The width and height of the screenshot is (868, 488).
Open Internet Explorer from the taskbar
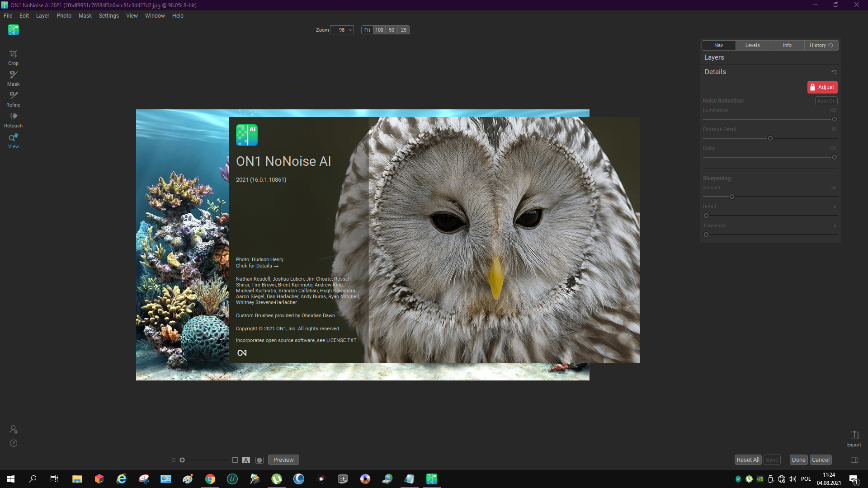pyautogui.click(x=122, y=479)
